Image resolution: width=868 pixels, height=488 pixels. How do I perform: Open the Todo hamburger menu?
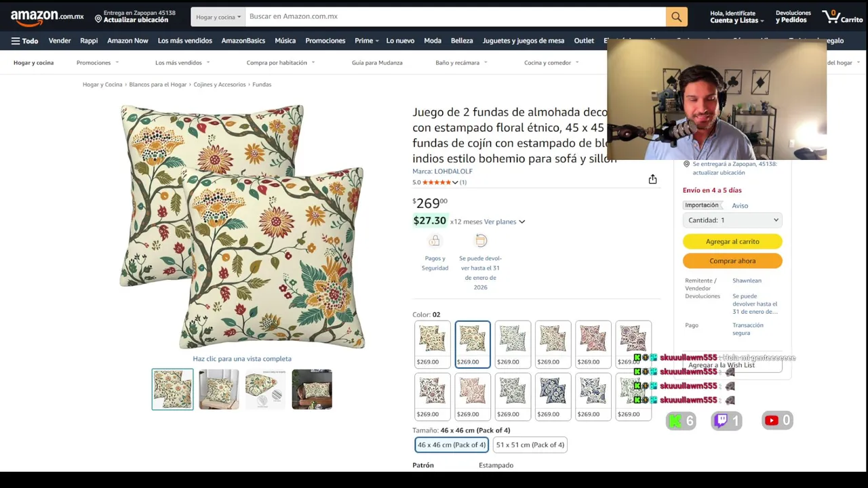tap(24, 41)
